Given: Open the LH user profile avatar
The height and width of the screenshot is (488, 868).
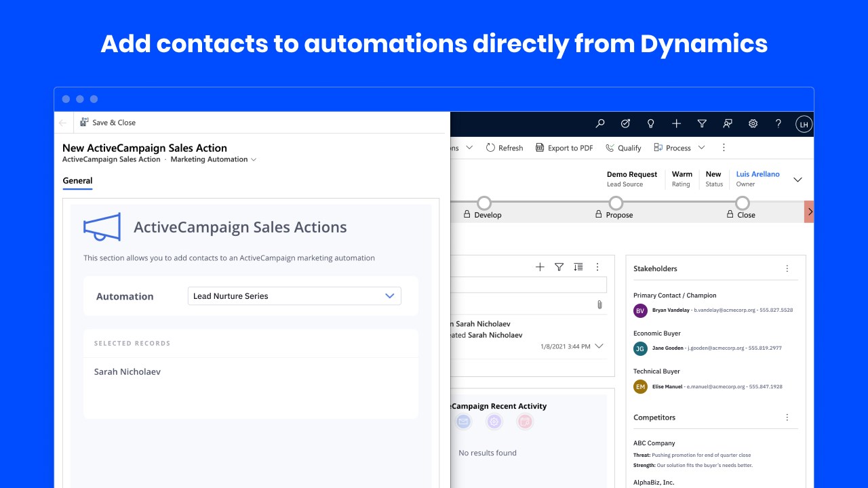Looking at the screenshot, I should pyautogui.click(x=804, y=124).
